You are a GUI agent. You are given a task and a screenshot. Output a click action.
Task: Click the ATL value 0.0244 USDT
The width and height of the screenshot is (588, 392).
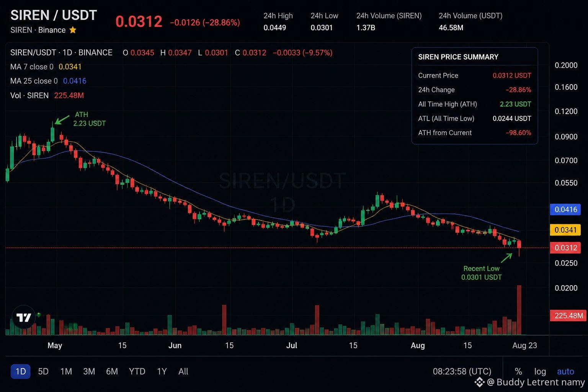tap(512, 118)
